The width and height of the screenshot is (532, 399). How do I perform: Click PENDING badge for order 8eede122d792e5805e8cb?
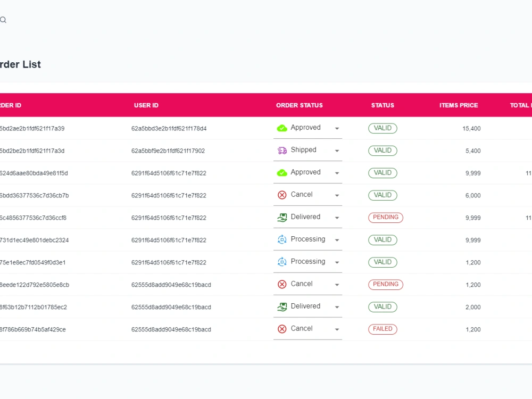click(x=386, y=284)
